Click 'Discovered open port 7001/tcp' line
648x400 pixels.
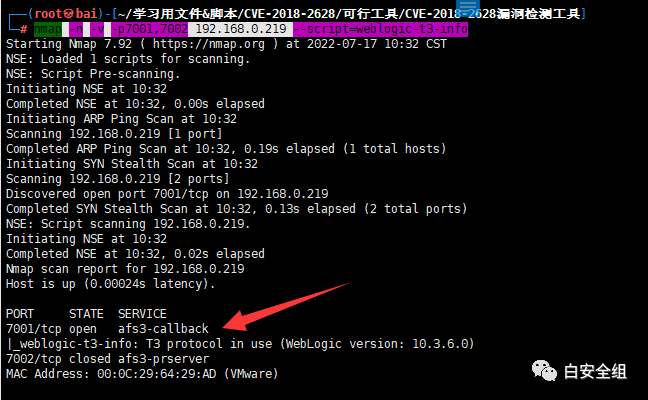pos(167,194)
